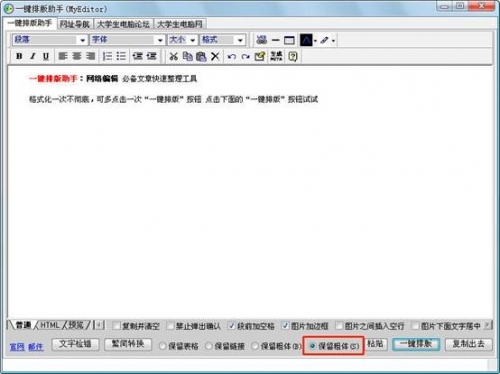The height and width of the screenshot is (374, 500).
Task: Select the 保留粗体(S) radio option
Action: (312, 346)
